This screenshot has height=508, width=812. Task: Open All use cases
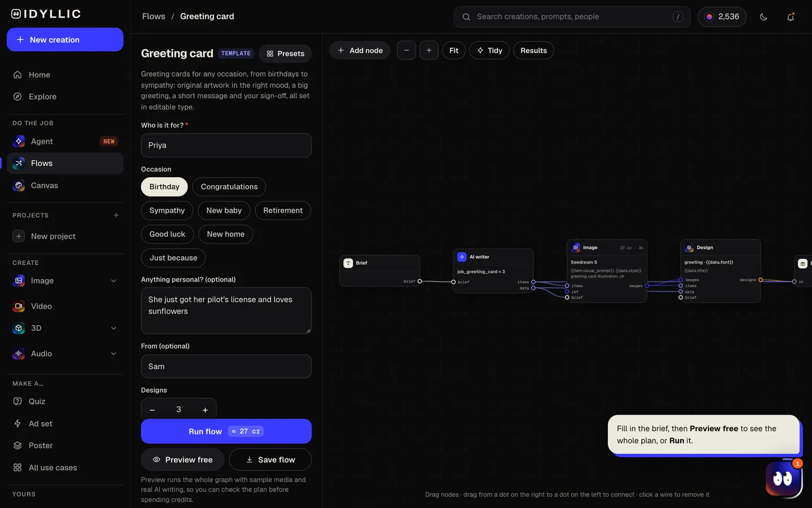65,467
